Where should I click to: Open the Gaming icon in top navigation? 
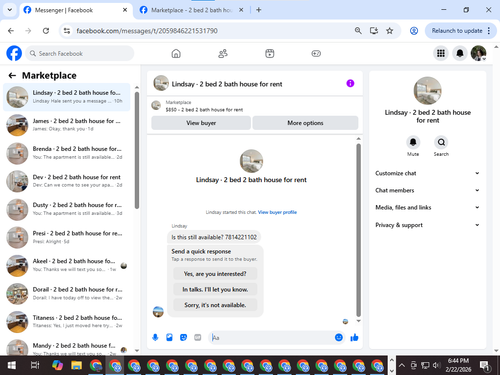pyautogui.click(x=316, y=53)
